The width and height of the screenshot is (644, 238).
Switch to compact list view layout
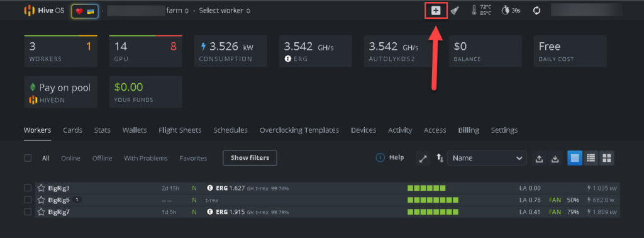591,158
